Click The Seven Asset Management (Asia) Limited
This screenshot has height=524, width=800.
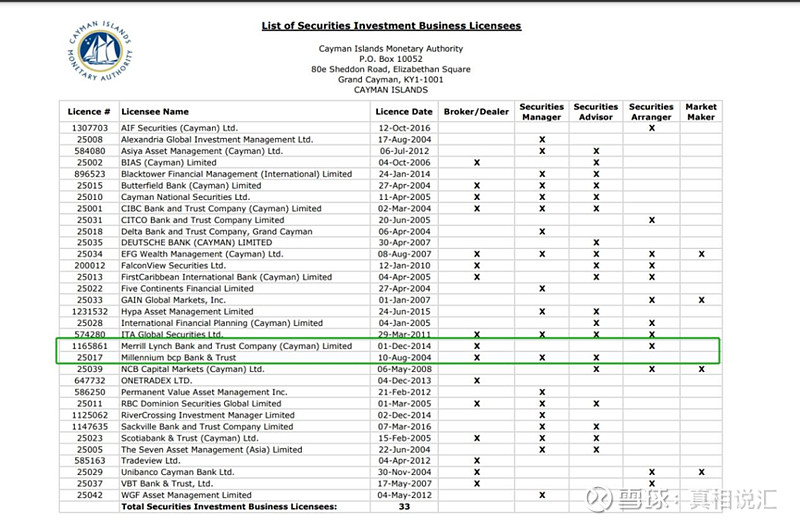(211, 450)
